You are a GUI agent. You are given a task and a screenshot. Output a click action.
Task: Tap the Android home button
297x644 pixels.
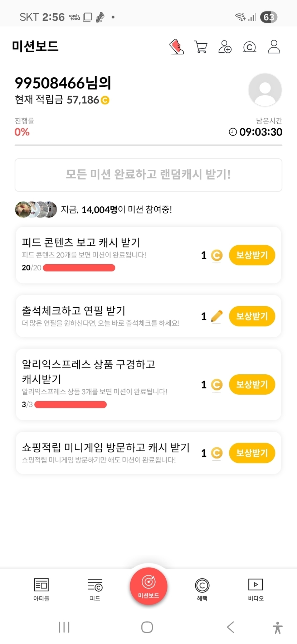tap(147, 627)
